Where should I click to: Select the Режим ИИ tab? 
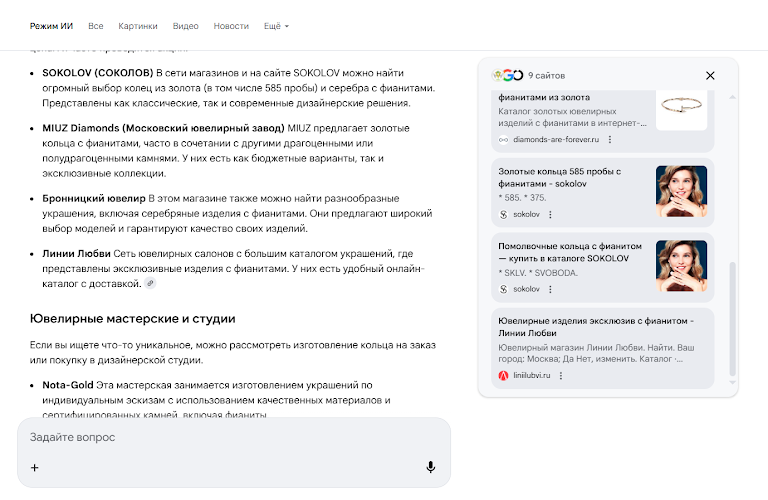50,25
